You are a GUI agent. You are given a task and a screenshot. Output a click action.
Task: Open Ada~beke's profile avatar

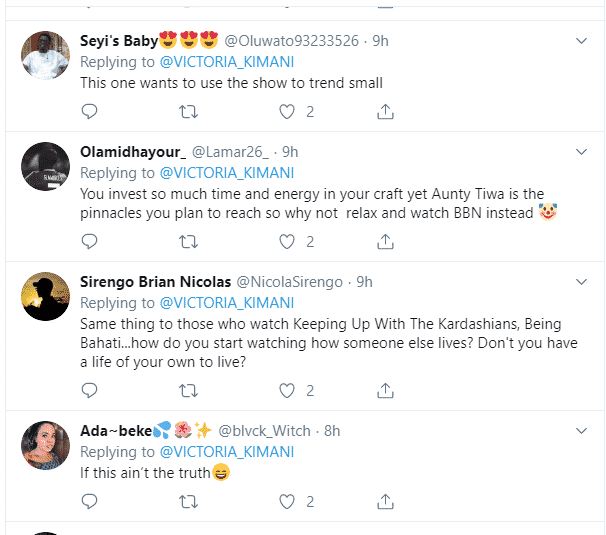(46, 446)
